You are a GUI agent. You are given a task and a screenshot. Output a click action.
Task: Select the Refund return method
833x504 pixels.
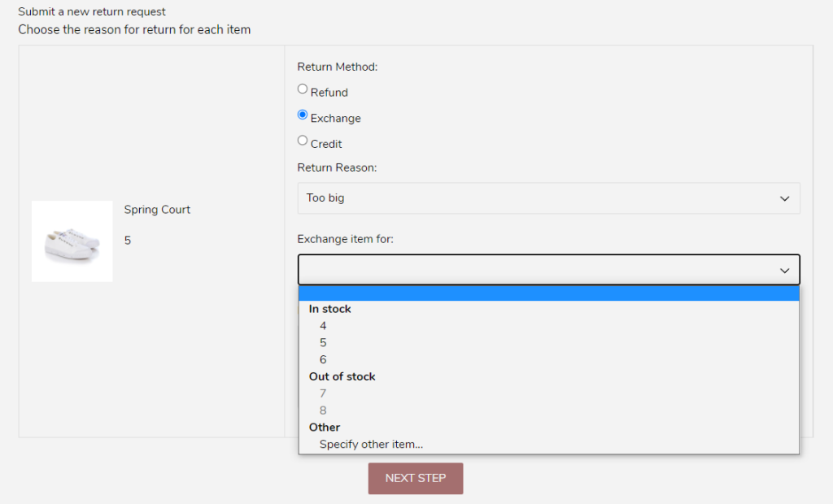click(x=303, y=89)
